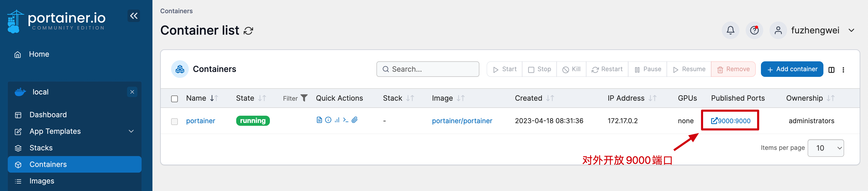Open inspect quick action for portainer
Image resolution: width=868 pixels, height=191 pixels.
[328, 120]
